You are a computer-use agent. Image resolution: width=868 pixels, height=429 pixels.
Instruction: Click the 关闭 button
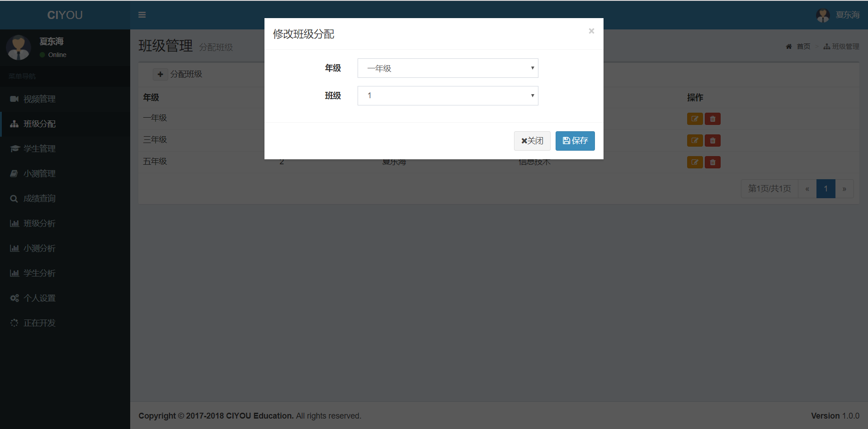tap(532, 141)
